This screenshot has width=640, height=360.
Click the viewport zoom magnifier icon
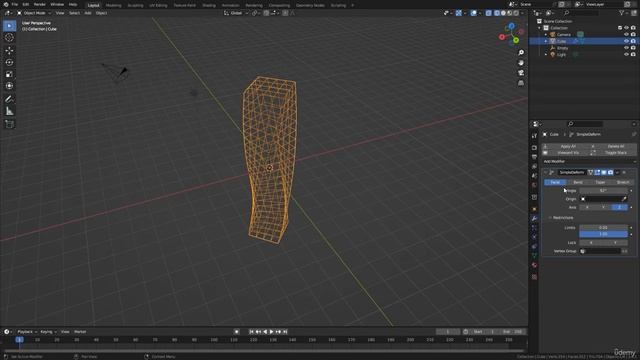521,53
